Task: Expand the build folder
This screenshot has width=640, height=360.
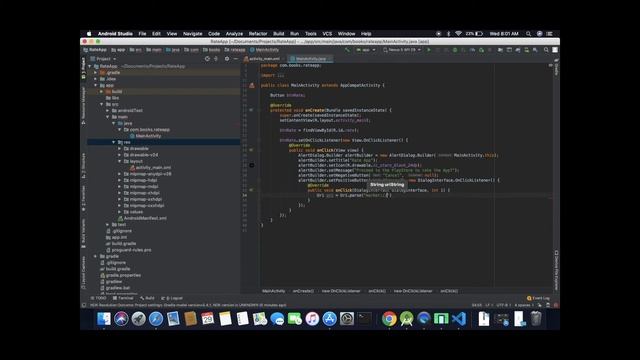Action: pyautogui.click(x=102, y=91)
